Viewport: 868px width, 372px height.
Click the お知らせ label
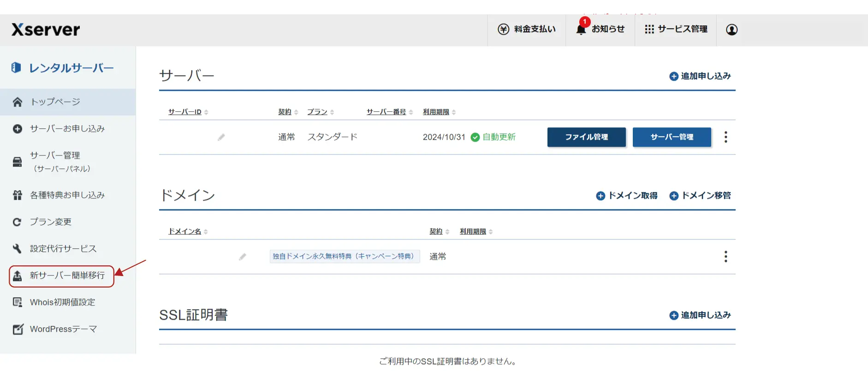(608, 29)
